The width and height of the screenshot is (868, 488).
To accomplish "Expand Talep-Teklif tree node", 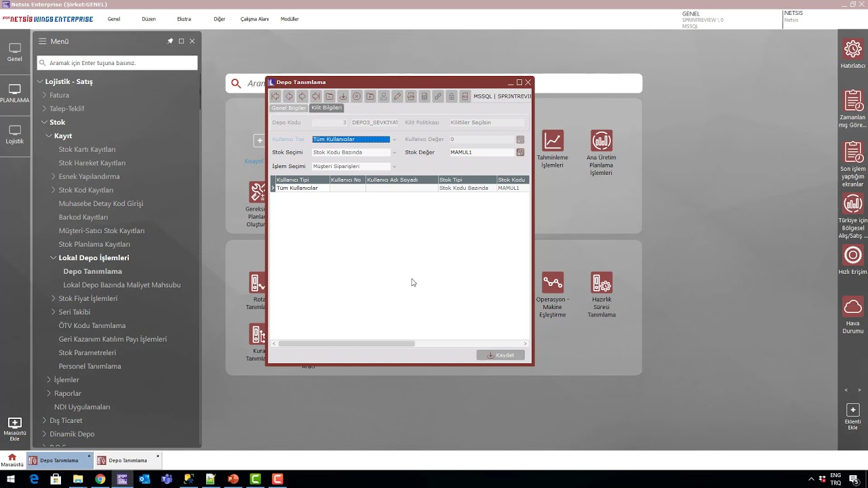I will click(x=45, y=108).
